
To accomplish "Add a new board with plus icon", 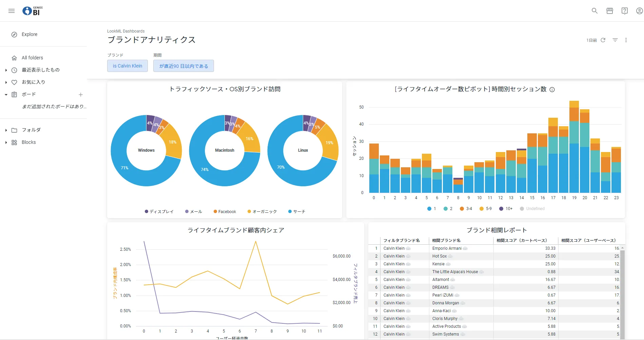I will click(81, 95).
